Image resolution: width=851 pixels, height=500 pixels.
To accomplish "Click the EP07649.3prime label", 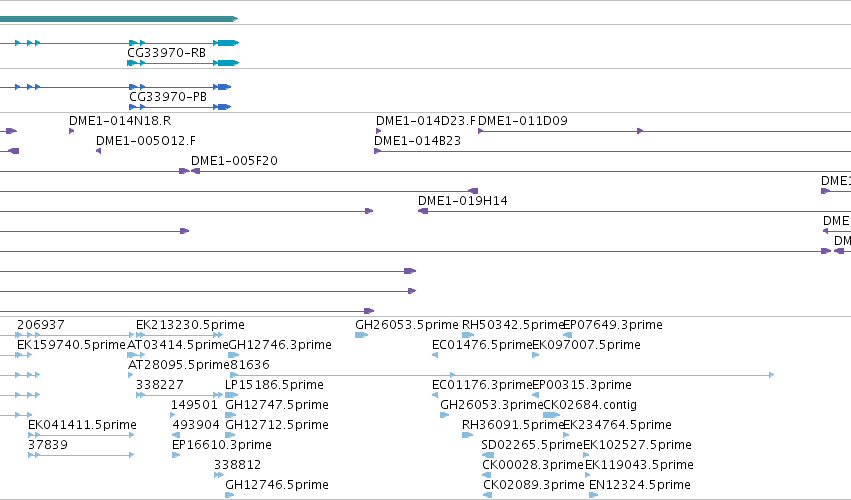I will pos(613,325).
